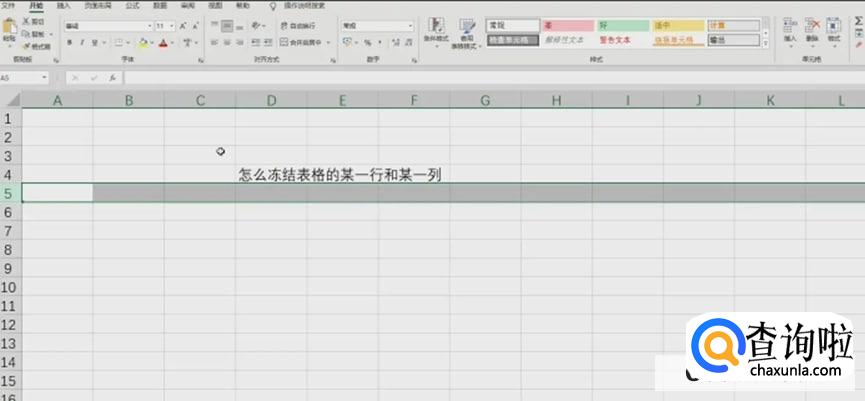Apply the red Font Color icon
The height and width of the screenshot is (401, 865).
coord(163,42)
